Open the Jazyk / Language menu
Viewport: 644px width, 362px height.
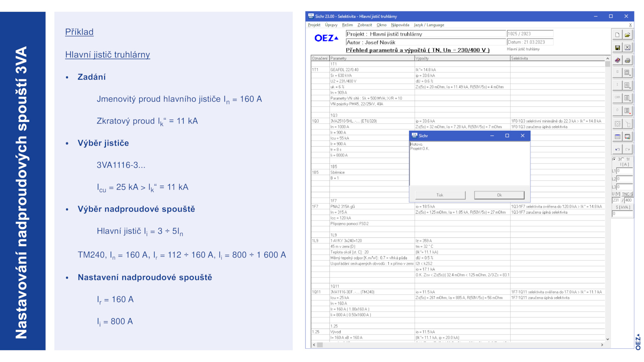click(x=429, y=25)
